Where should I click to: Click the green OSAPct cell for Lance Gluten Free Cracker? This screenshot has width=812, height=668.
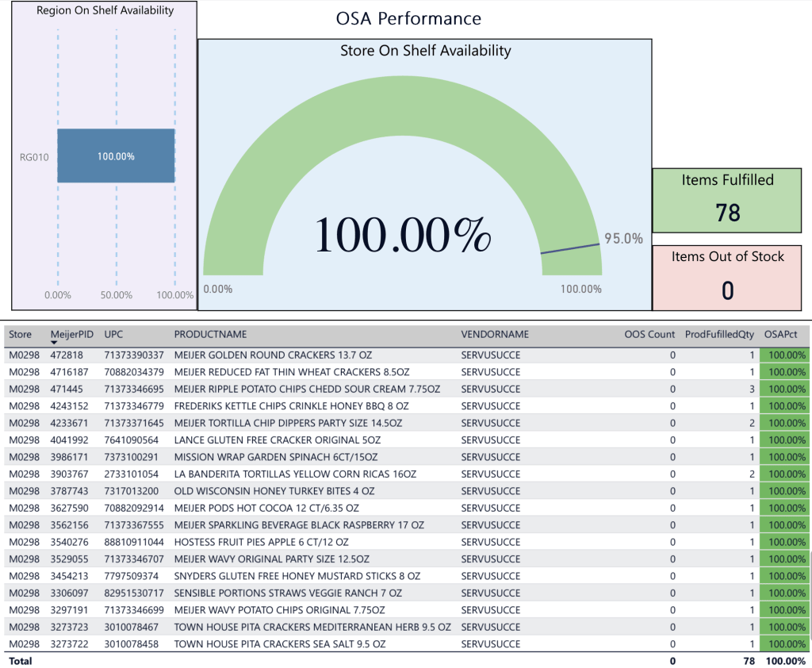(x=784, y=440)
